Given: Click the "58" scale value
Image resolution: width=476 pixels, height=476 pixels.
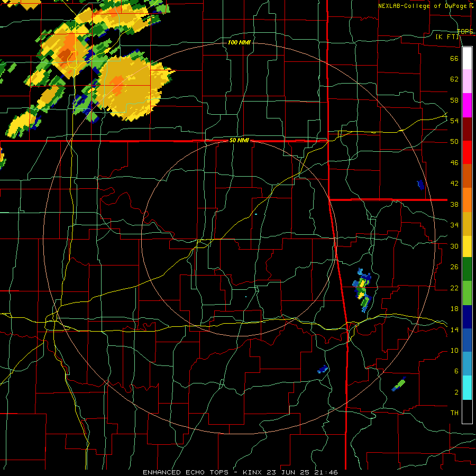Looking at the screenshot, I should point(454,100).
